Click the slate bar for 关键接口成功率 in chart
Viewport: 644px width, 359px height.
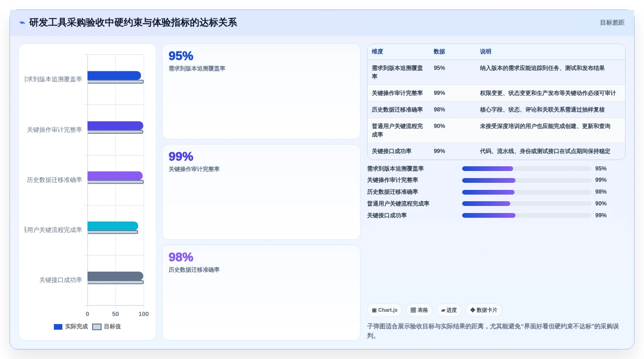point(115,276)
